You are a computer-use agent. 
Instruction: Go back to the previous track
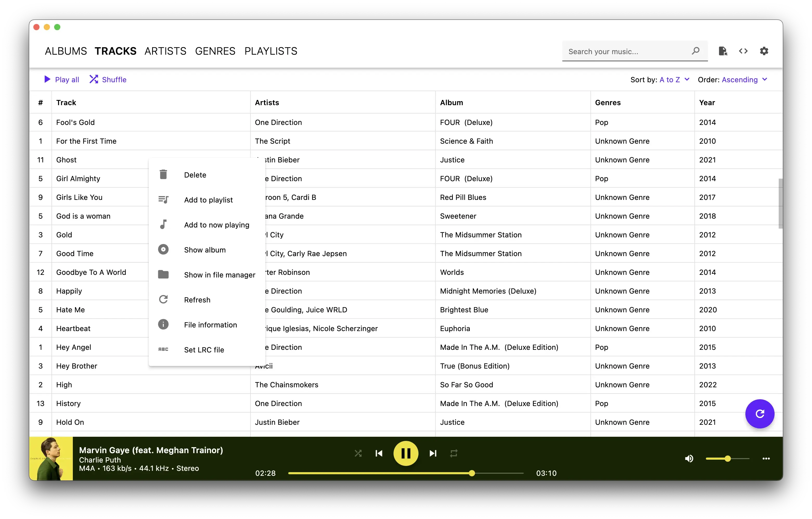coord(379,453)
